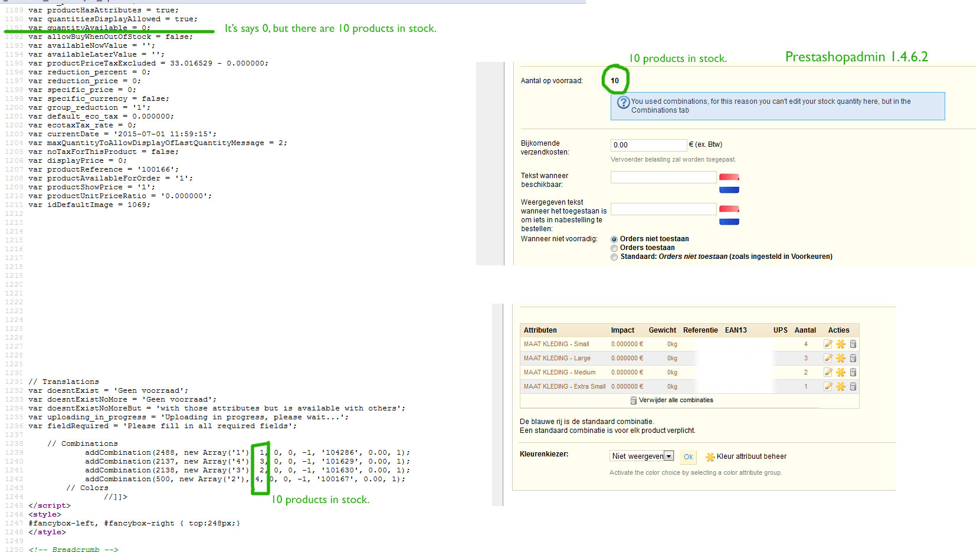This screenshot has height=552, width=980.
Task: Click the code line var currentDate
Action: pos(122,134)
